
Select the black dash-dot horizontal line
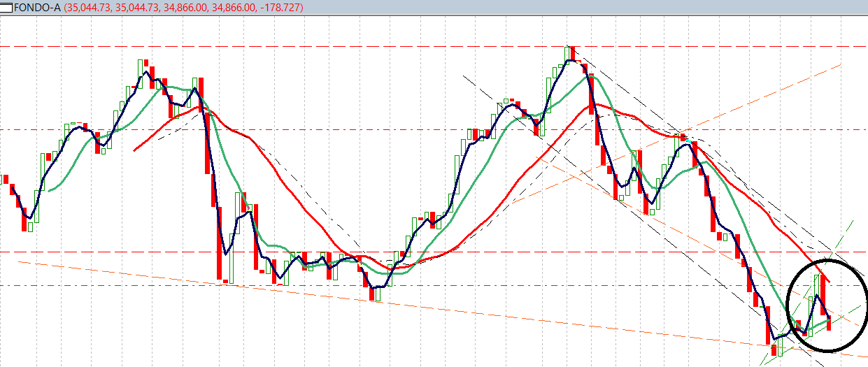[x=434, y=129]
